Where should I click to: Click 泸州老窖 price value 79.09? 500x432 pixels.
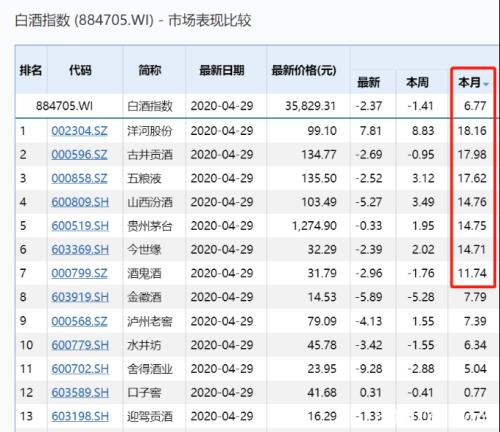click(x=322, y=321)
